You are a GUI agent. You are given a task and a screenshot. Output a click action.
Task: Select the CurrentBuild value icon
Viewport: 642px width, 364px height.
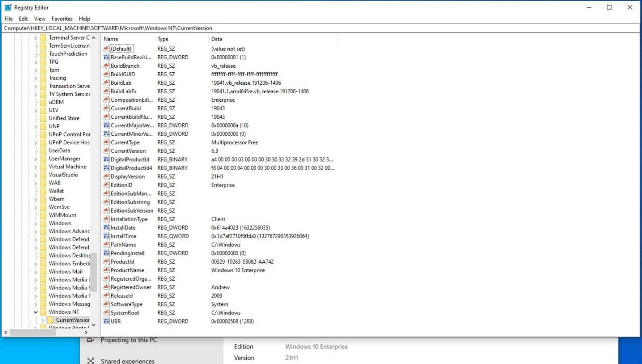[x=106, y=108]
